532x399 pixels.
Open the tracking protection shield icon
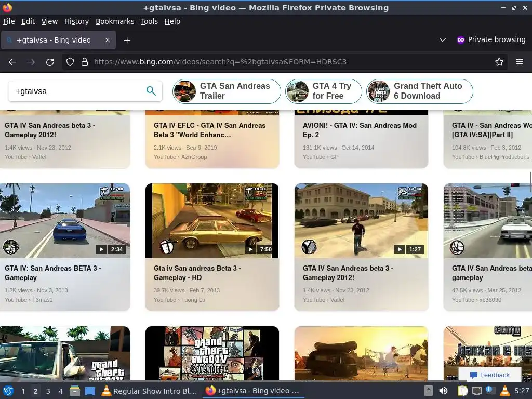click(x=70, y=62)
